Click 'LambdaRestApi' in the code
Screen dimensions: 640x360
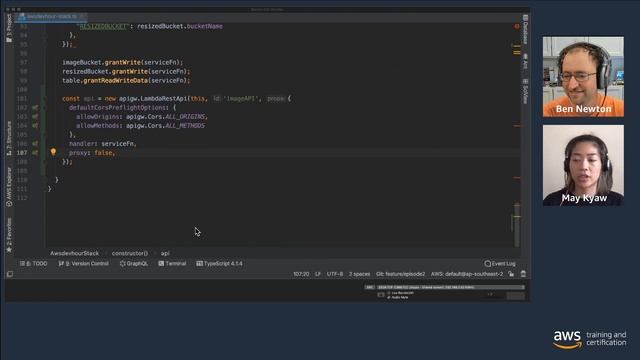(163, 99)
